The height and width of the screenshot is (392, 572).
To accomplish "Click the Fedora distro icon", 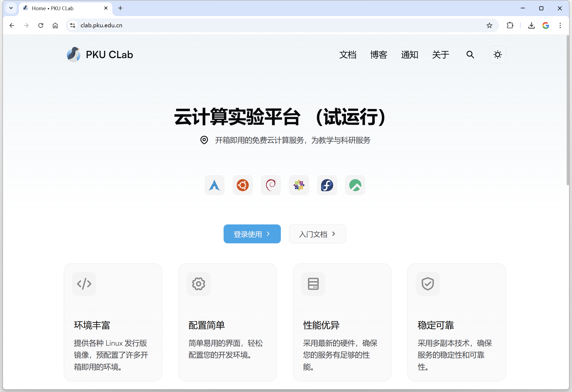I will [x=327, y=185].
